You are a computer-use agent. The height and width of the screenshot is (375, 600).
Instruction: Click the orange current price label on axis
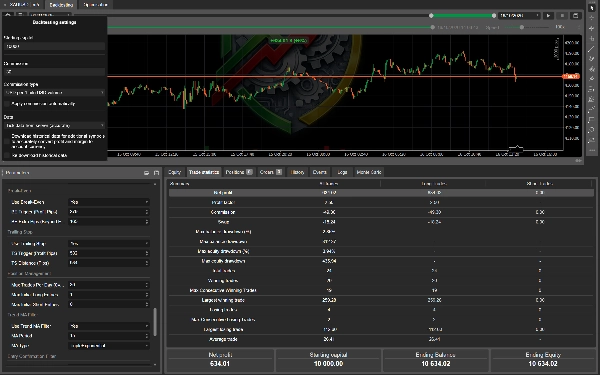coord(571,77)
